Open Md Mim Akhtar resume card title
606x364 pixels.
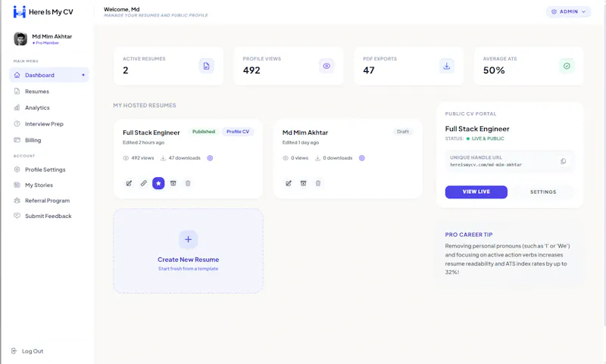[x=305, y=132]
